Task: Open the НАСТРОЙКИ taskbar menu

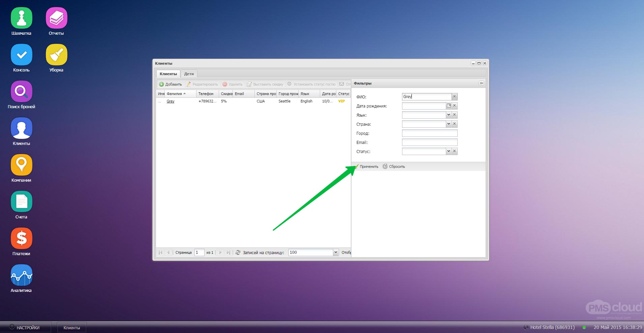Action: click(25, 328)
